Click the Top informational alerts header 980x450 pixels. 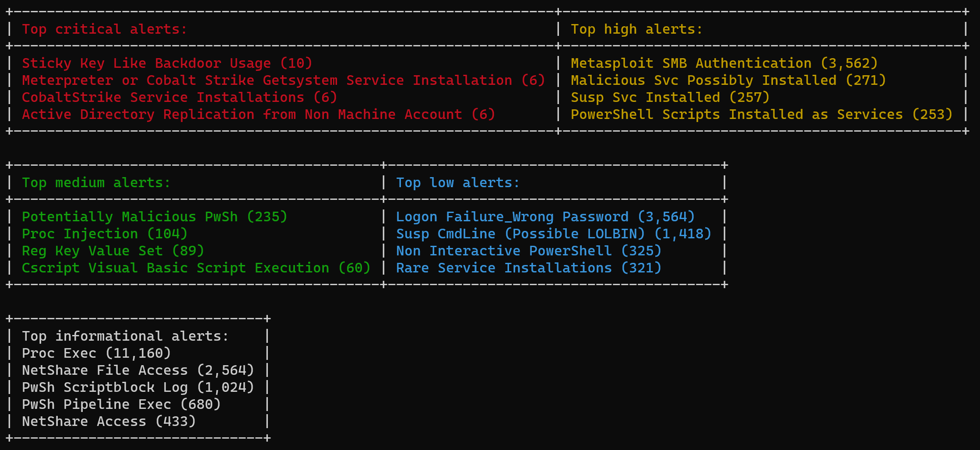point(125,336)
